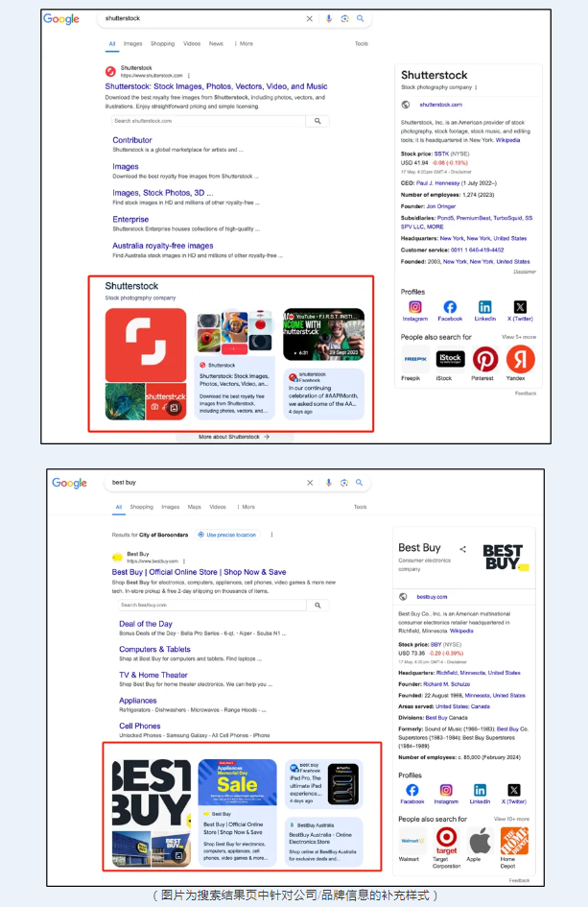Open Google Lens in shutterstock search bar
Screen dimensions: 588x907
(x=344, y=18)
